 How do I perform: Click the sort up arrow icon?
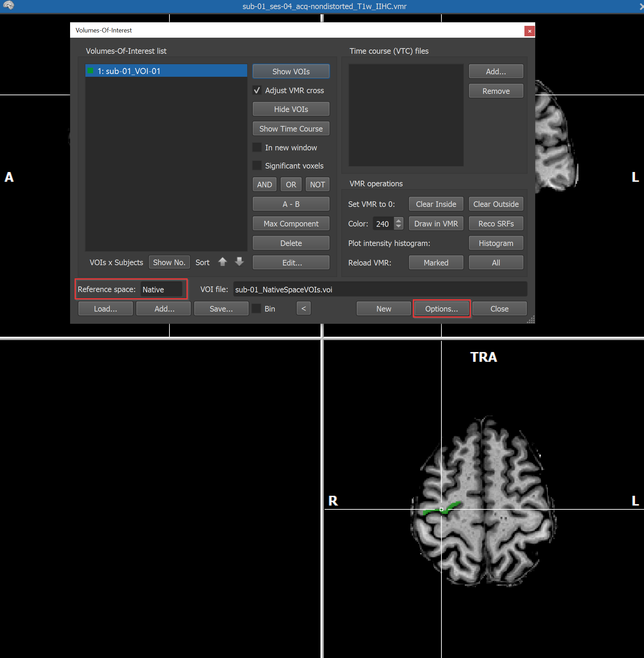click(x=222, y=262)
